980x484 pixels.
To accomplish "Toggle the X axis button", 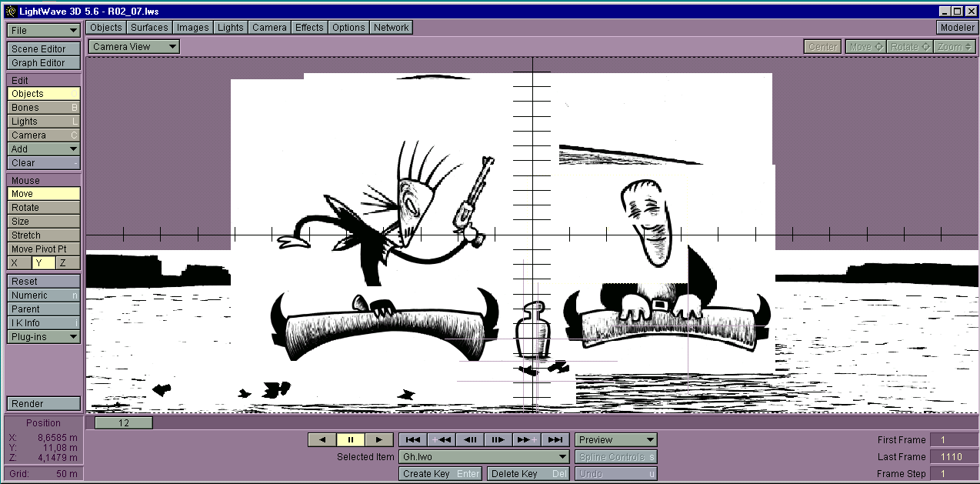I will pos(18,263).
